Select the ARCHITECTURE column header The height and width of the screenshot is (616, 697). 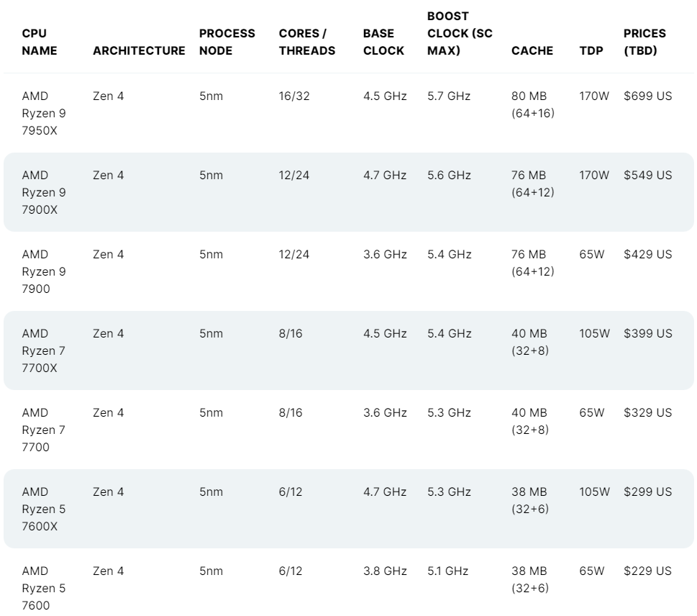(x=139, y=50)
